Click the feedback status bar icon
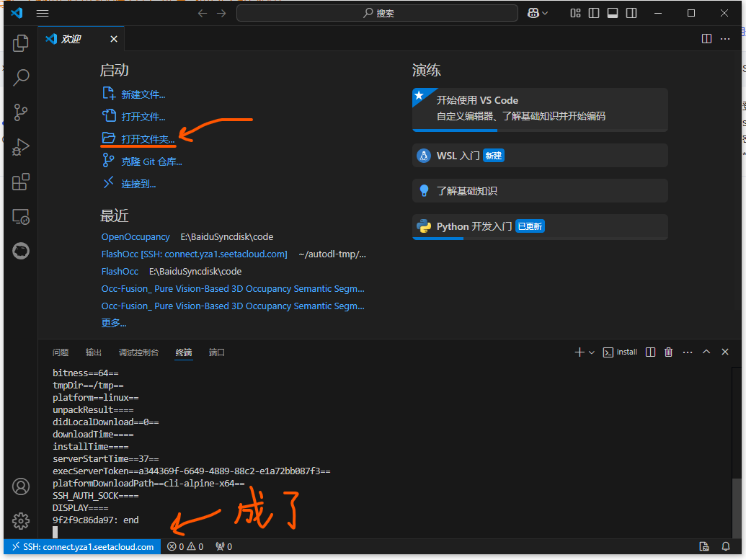This screenshot has height=560, width=746. click(x=704, y=547)
